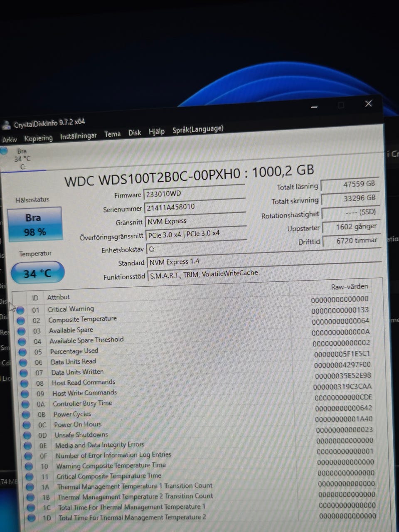
Task: Click the Attribut column header
Action: (x=59, y=297)
